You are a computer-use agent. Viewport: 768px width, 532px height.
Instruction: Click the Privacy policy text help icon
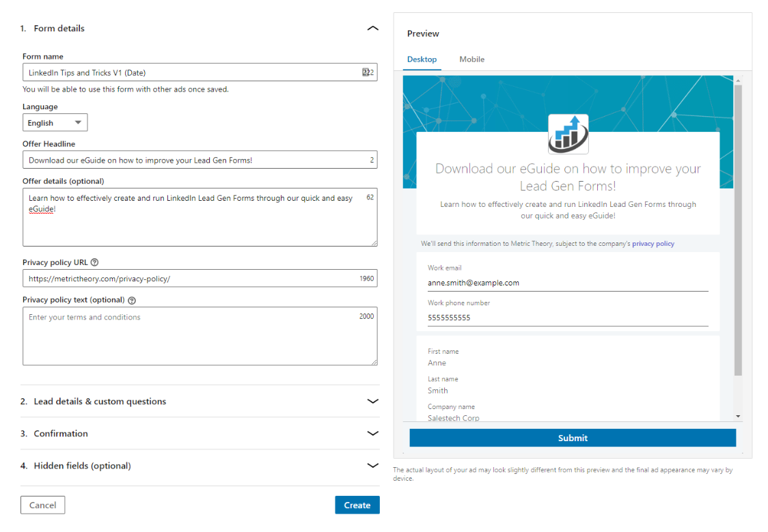131,300
